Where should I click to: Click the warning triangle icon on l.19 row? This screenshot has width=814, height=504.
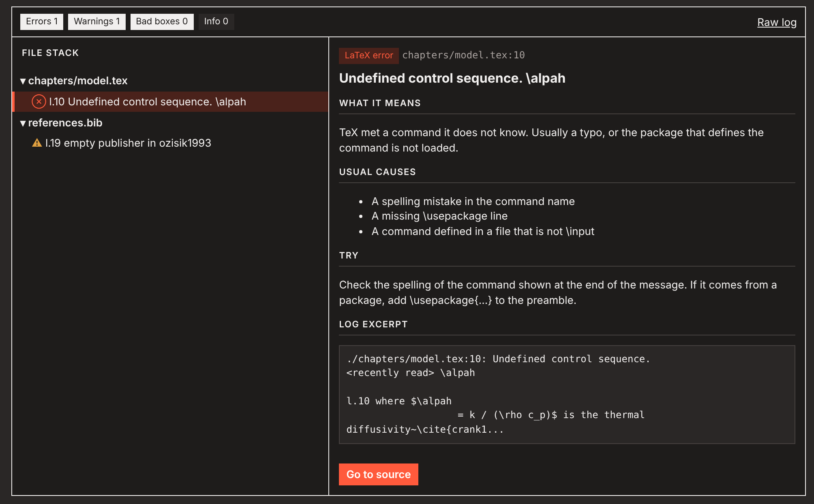point(37,143)
